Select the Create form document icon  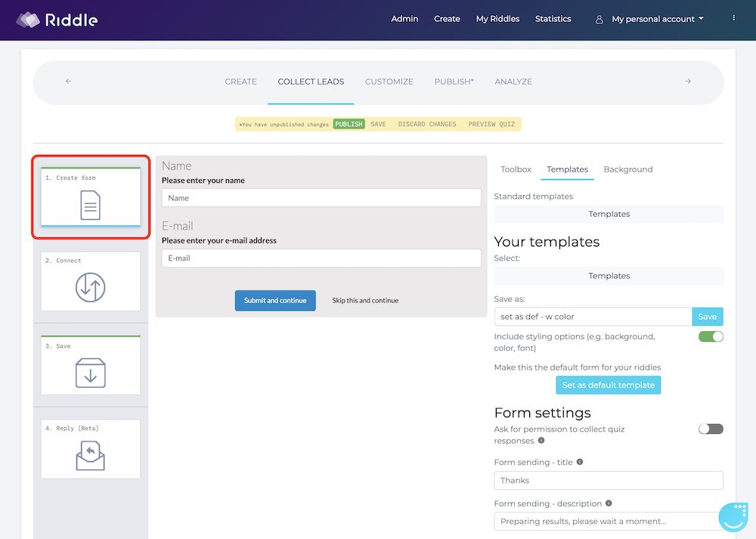click(91, 205)
